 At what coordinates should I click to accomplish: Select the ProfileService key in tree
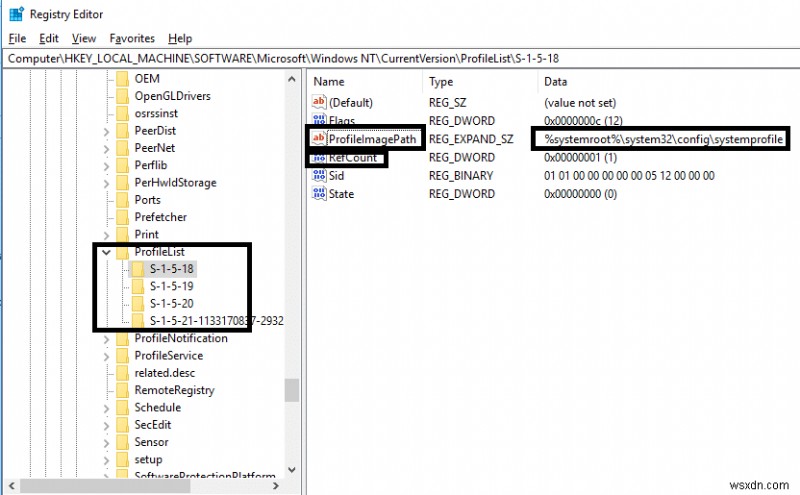tap(168, 355)
